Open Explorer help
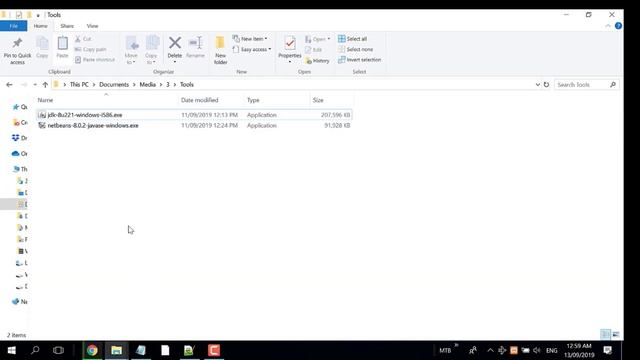This screenshot has height=360, width=640. pos(618,26)
